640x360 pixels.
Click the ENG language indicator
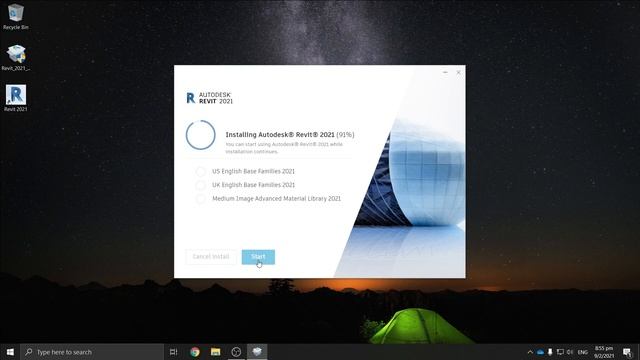click(x=583, y=352)
